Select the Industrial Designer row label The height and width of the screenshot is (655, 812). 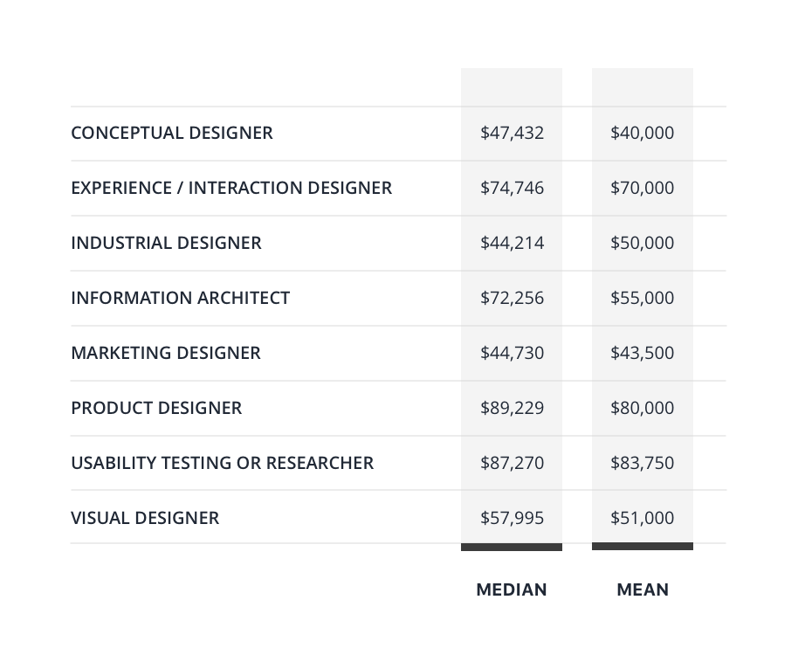[x=166, y=243]
